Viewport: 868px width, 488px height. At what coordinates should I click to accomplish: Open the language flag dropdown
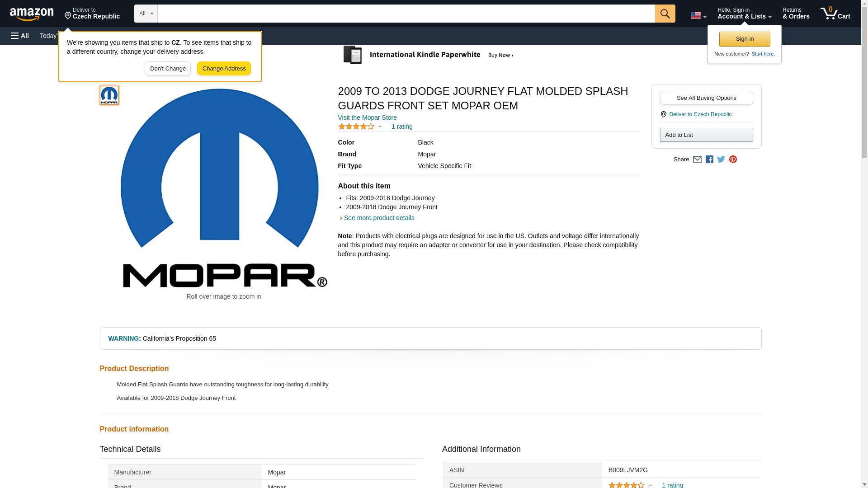(698, 15)
